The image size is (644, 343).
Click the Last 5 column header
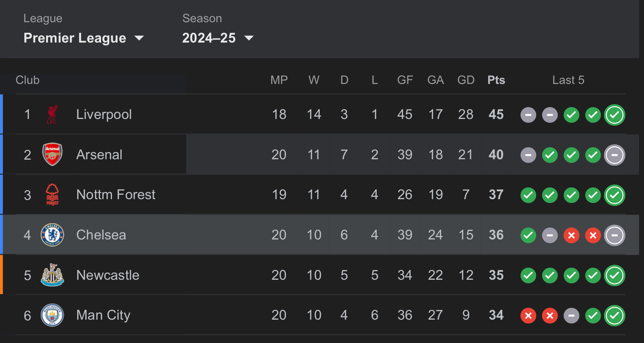[568, 80]
